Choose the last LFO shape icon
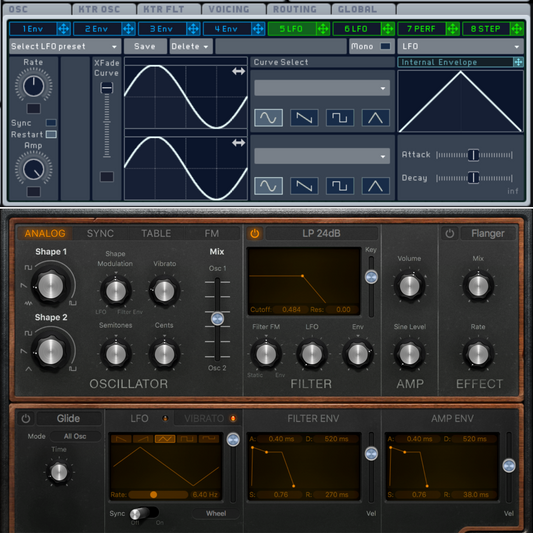 [209, 439]
